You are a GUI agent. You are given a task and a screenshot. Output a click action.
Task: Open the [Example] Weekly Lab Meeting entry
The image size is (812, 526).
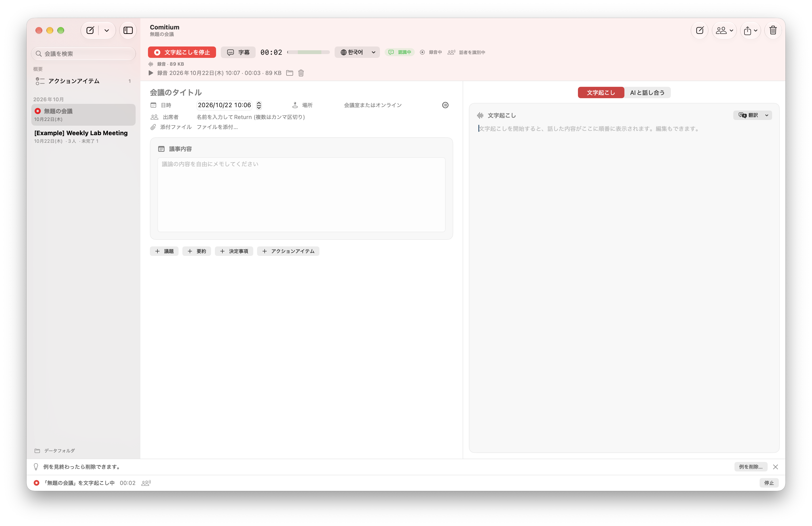(83, 136)
